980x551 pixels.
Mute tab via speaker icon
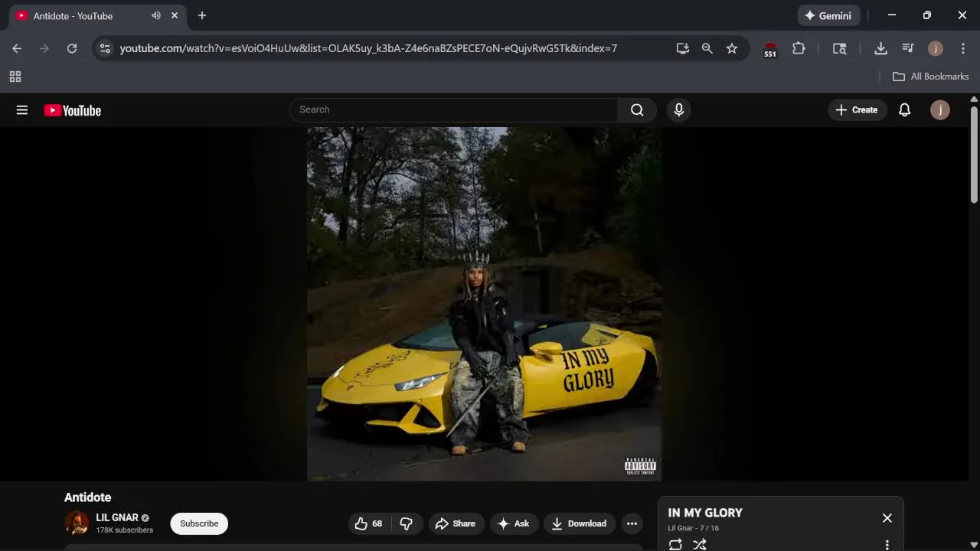(x=156, y=15)
